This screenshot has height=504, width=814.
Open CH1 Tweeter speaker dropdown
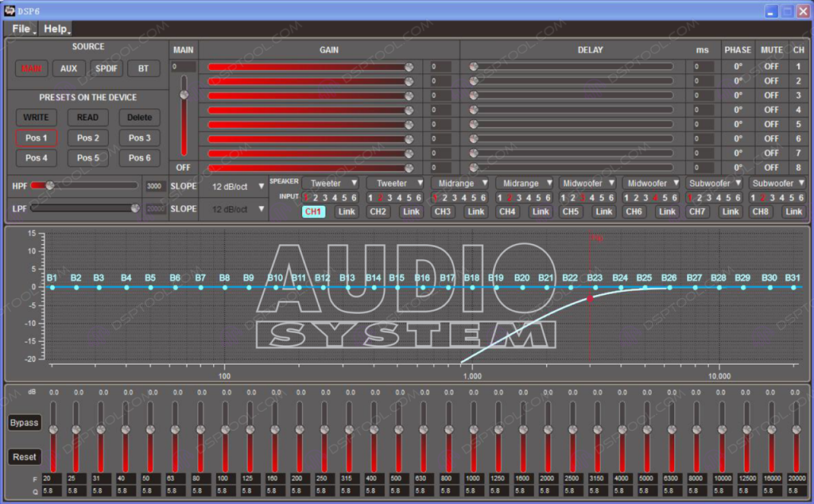click(331, 183)
